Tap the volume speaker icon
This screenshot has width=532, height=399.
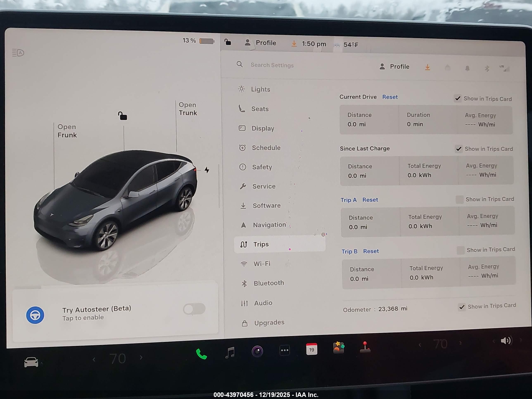[506, 341]
